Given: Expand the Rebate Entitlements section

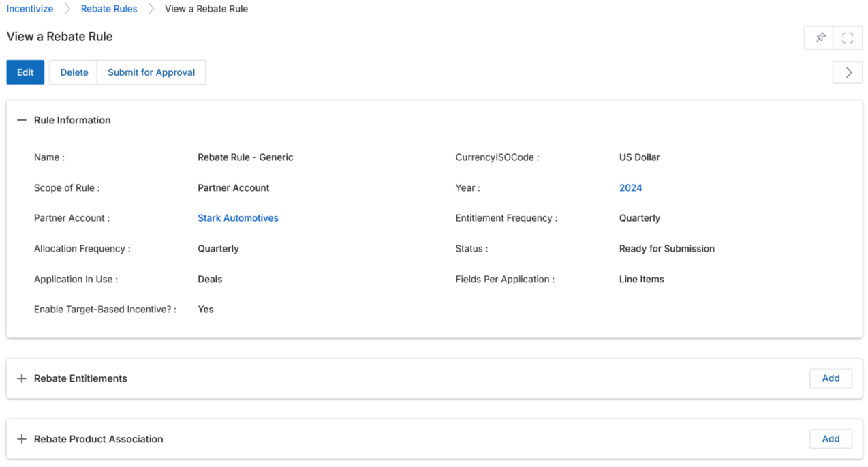Looking at the screenshot, I should point(22,378).
